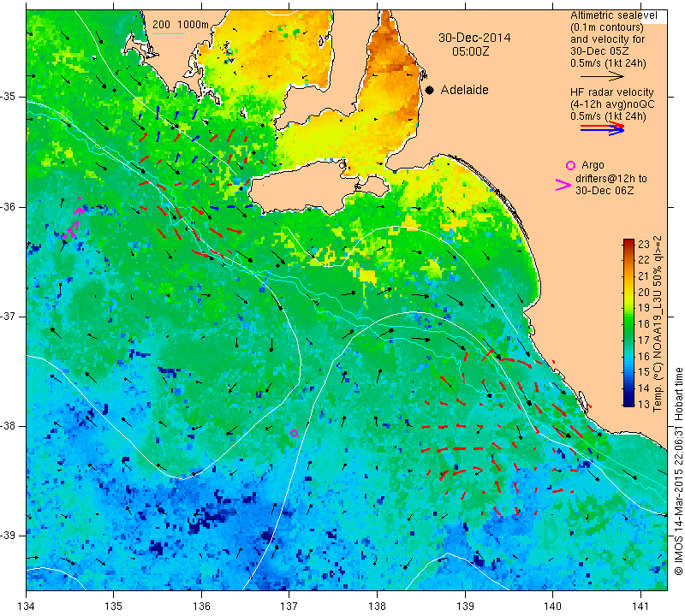Viewport: 685px width, 616px height.
Task: Click the colorbar value 18
Action: tap(644, 324)
